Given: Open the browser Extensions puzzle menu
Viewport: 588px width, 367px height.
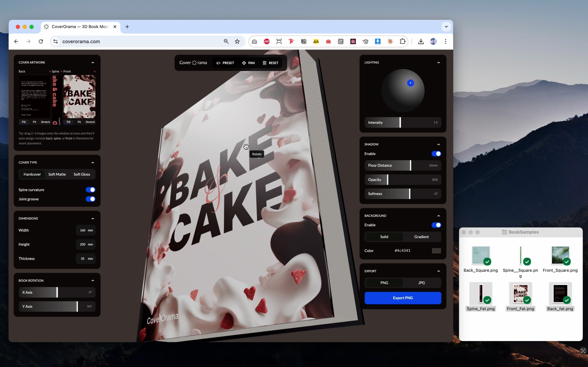Looking at the screenshot, I should coord(403,41).
